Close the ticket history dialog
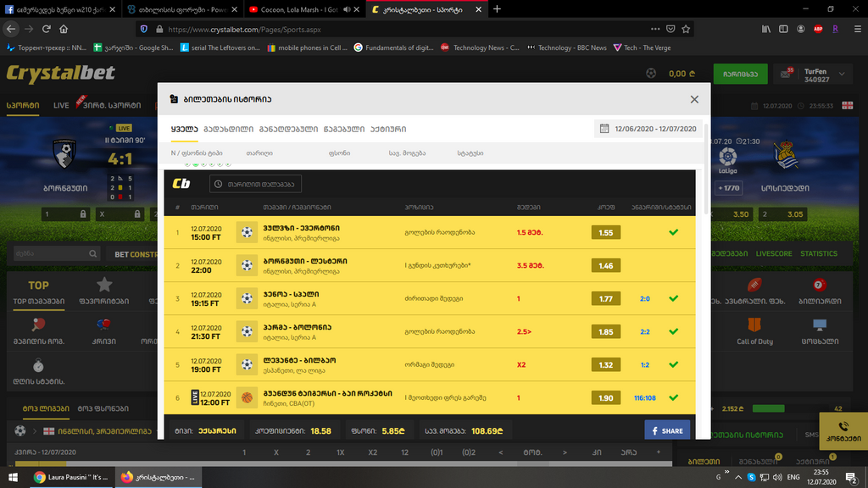This screenshot has height=488, width=868. point(694,100)
